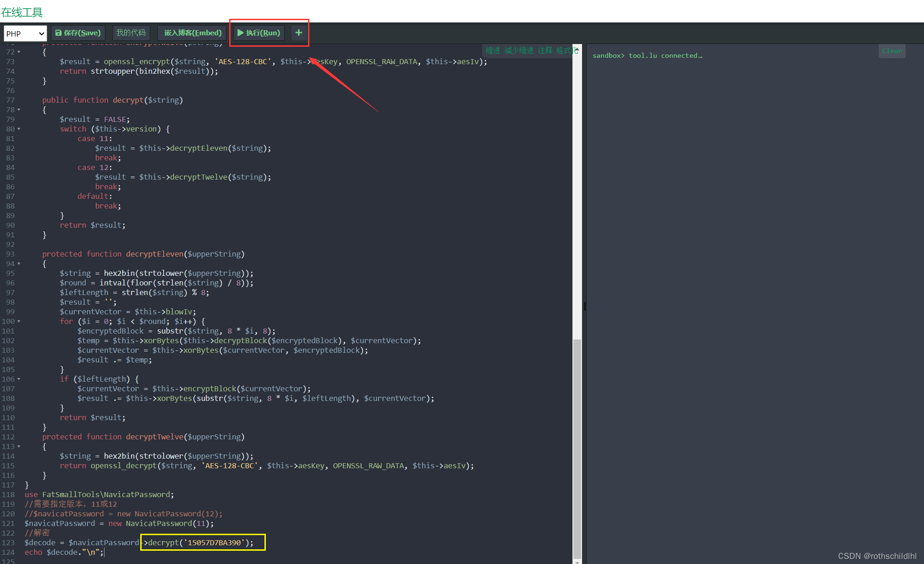Click the //需要指定版本 comment line 119

point(71,504)
